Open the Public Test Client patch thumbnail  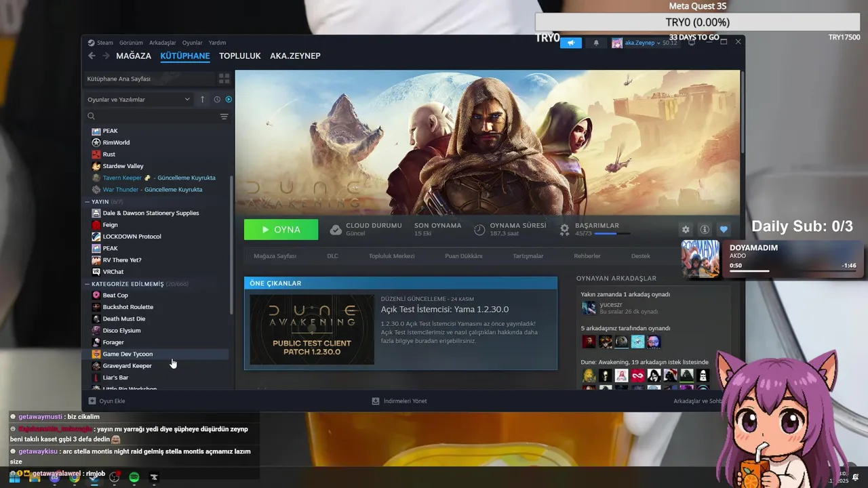tap(312, 329)
